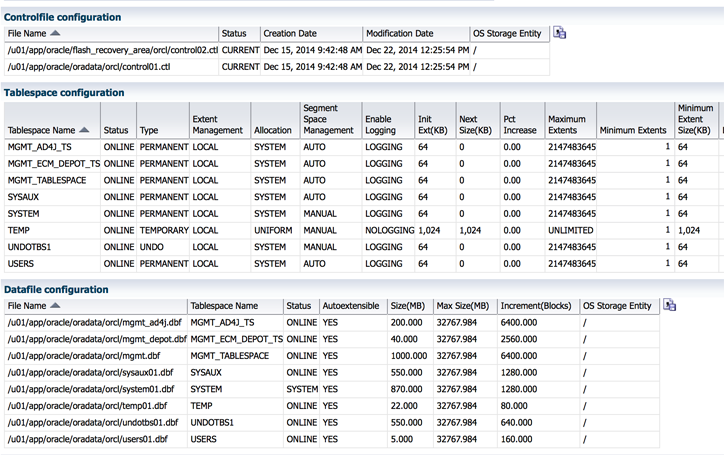Click sort arrow on Datafile File Name column
This screenshot has width=724, height=455.
(x=55, y=306)
